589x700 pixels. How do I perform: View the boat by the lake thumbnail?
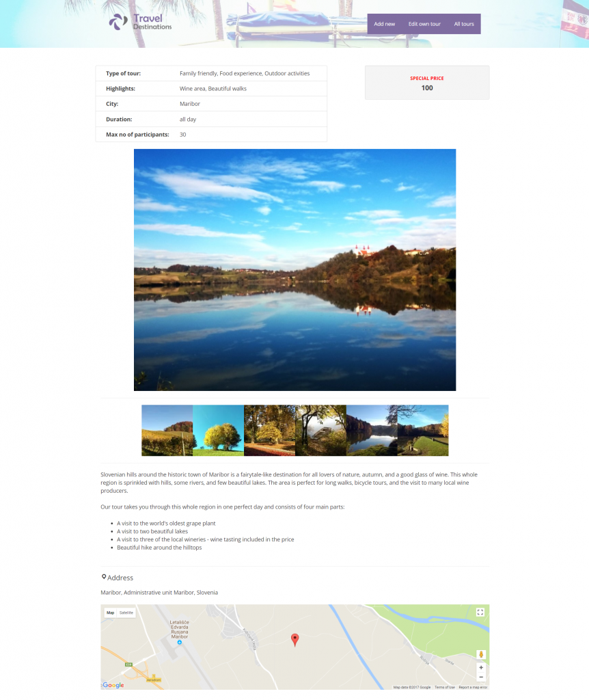[321, 431]
